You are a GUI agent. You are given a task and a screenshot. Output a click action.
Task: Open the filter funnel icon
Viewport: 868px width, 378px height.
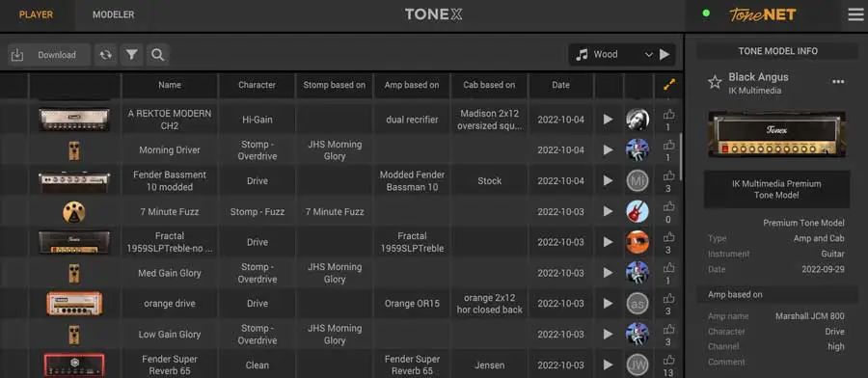pyautogui.click(x=132, y=55)
